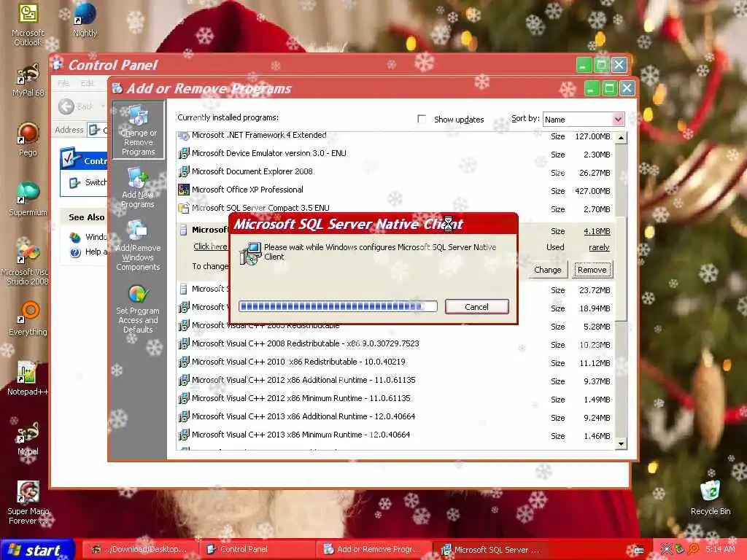Open the Supermium desktop shortcut
747x560 pixels.
(x=28, y=198)
